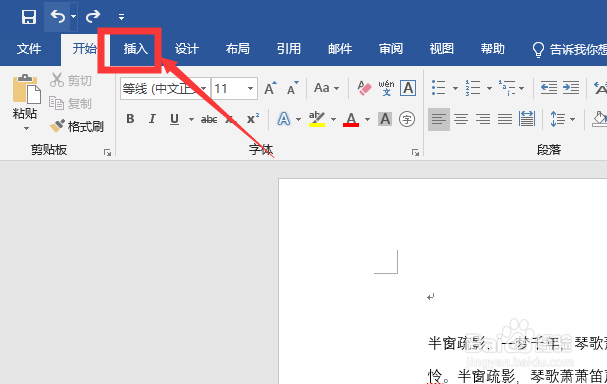Switch to the 引用 ribbon tab
The image size is (607, 384).
coord(289,49)
